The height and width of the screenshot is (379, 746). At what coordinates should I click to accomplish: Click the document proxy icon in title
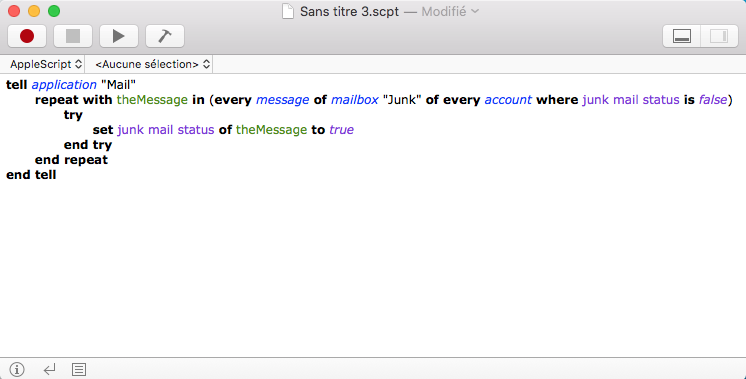287,11
